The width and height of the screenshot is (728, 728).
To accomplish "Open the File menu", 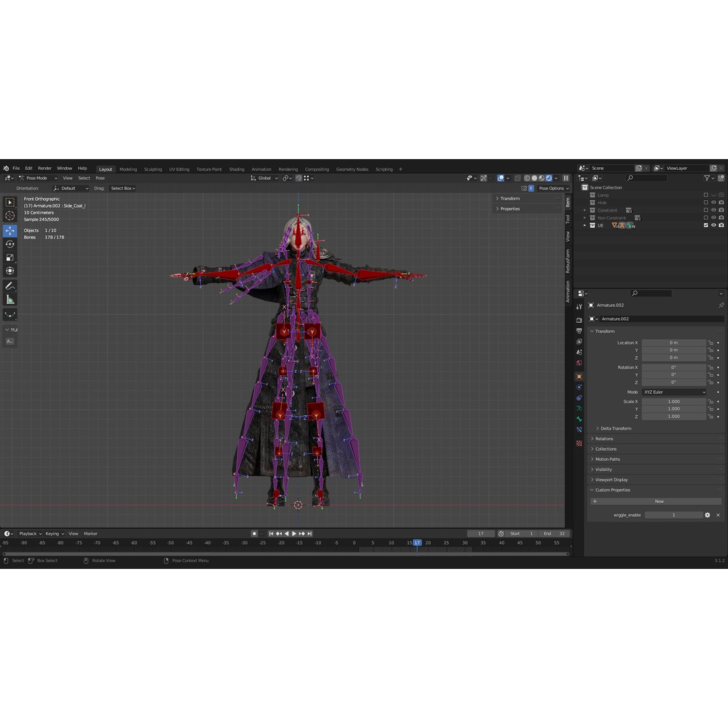I will click(x=16, y=169).
